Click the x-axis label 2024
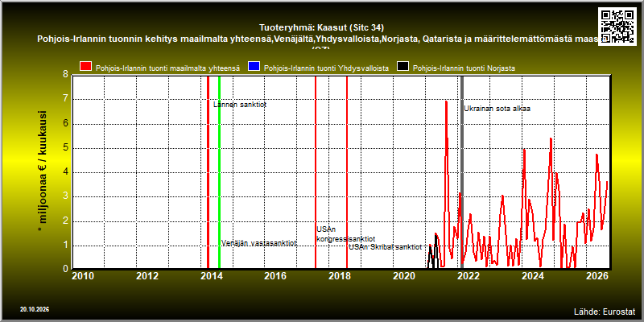Screen dimensions: 644x322 532,276
